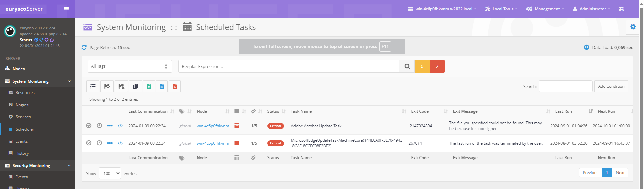Viewport: 644px width, 189px height.
Task: Select Scheduler in the sidebar
Action: [x=25, y=129]
